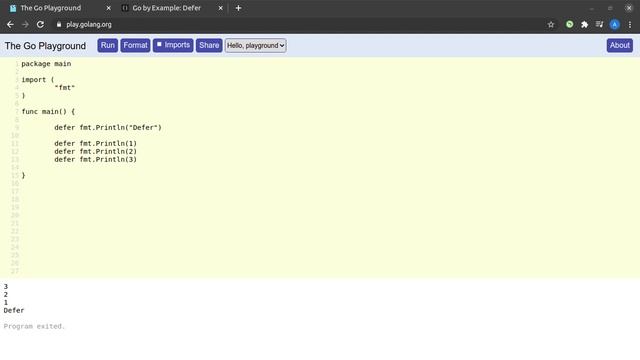Switch to the Go by Example: Defer tab

click(x=167, y=8)
